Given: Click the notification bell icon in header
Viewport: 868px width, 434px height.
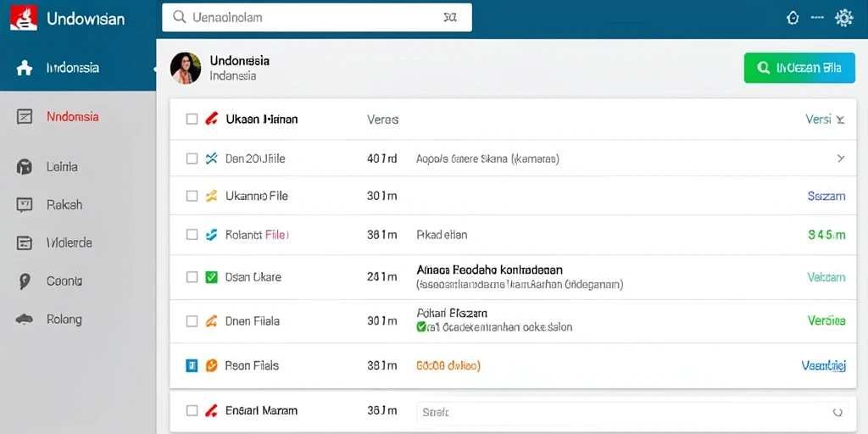Looking at the screenshot, I should pos(793,18).
